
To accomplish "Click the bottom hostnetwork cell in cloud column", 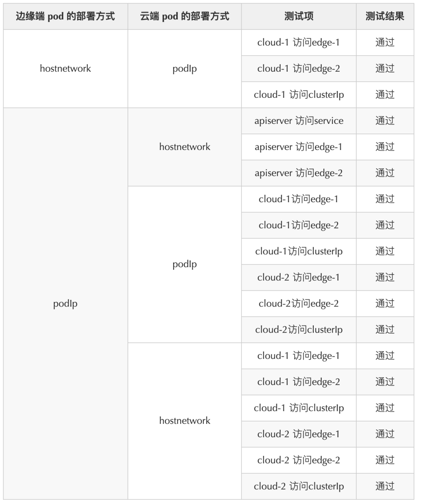I will click(184, 421).
